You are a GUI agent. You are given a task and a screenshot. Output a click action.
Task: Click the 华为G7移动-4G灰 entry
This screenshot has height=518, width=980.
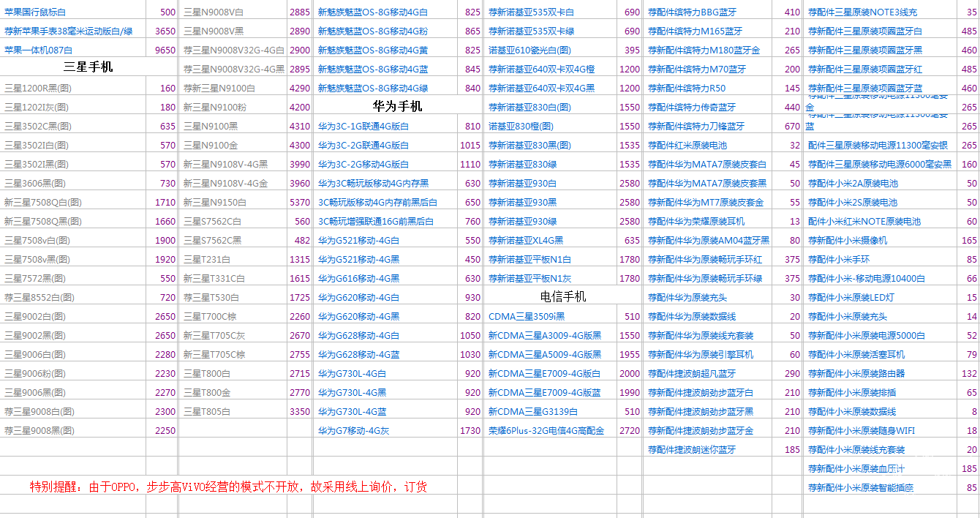click(353, 430)
